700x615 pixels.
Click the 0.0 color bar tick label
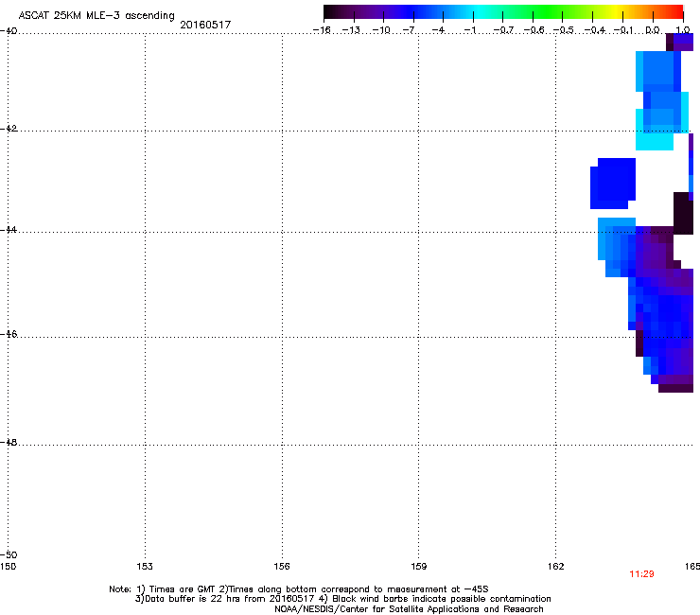pos(653,30)
